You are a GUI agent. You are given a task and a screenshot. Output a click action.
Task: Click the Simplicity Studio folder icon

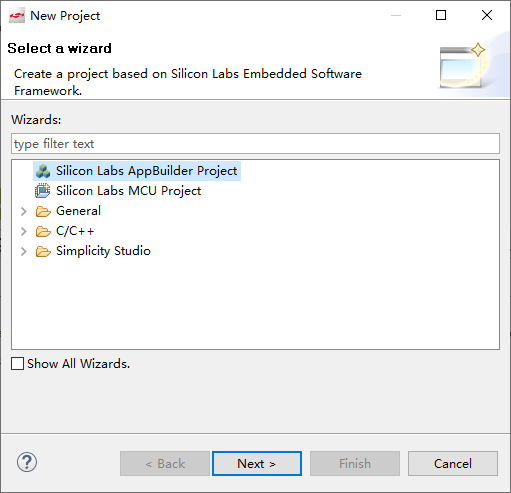(43, 251)
